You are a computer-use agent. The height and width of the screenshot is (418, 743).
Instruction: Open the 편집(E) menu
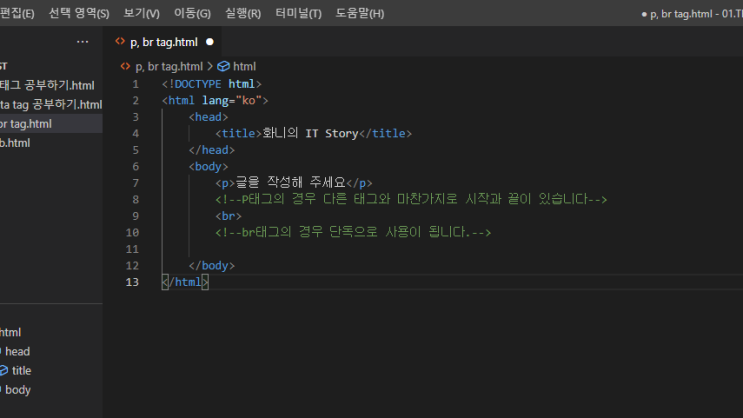pyautogui.click(x=17, y=13)
